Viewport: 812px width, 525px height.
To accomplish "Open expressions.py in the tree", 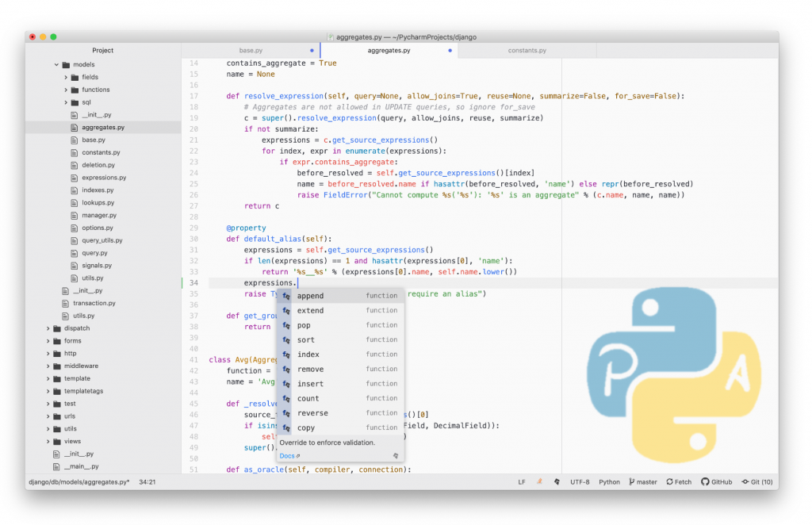I will (x=104, y=178).
